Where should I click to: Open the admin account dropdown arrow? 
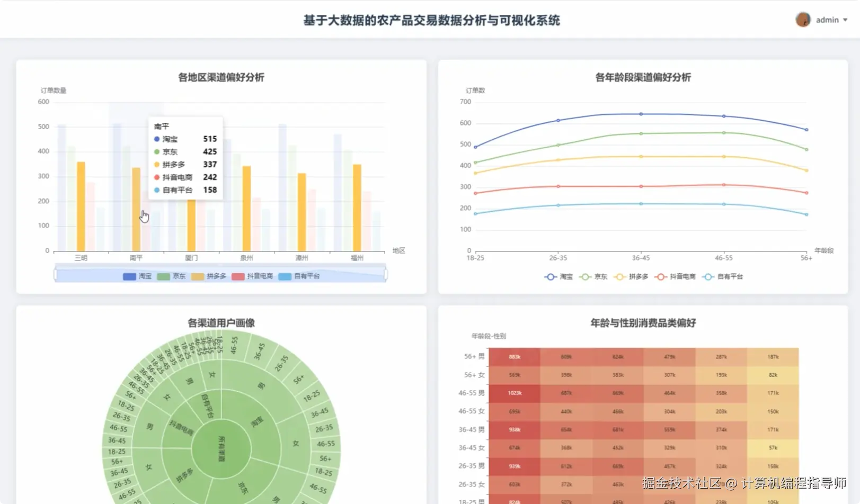[x=845, y=20]
